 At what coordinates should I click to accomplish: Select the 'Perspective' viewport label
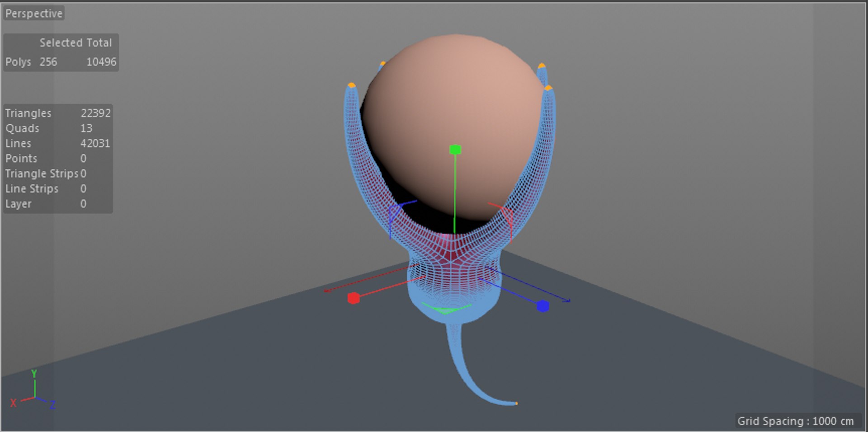[34, 14]
